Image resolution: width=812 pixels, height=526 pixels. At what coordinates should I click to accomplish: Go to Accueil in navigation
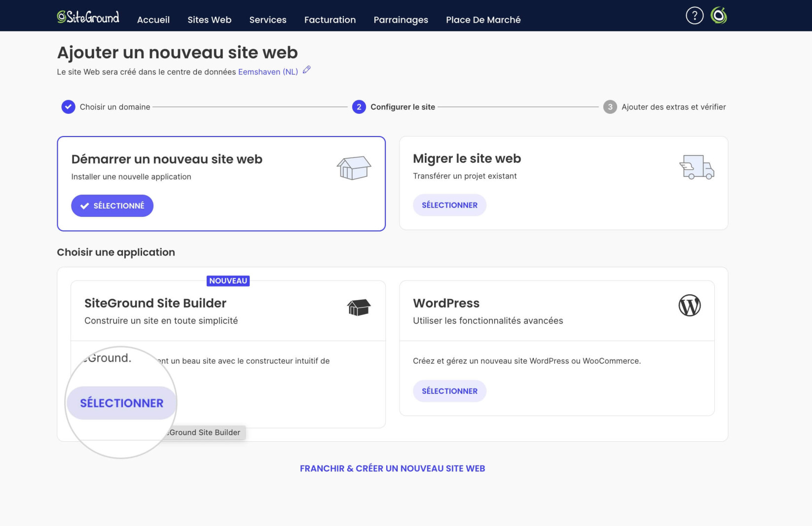pyautogui.click(x=153, y=20)
